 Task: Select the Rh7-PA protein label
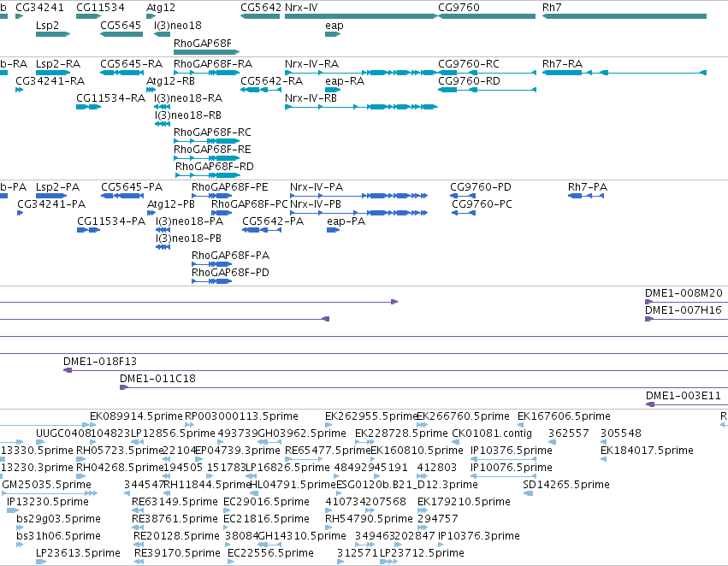588,187
